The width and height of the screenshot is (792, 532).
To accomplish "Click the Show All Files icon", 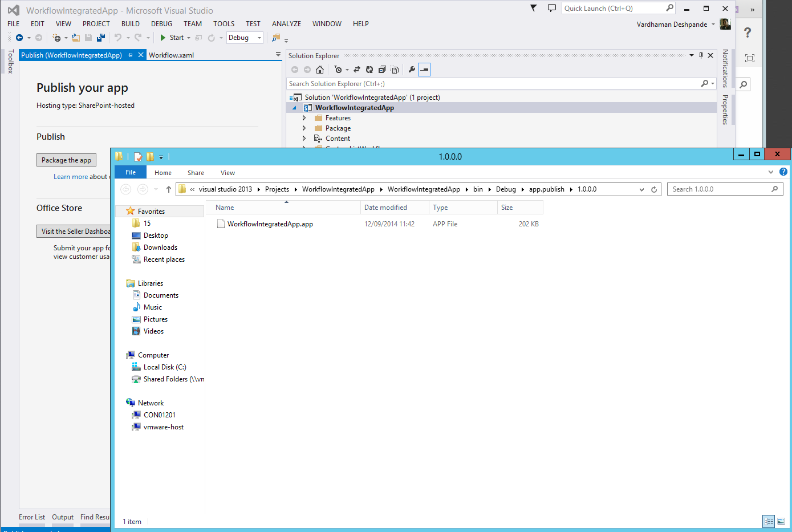I will pyautogui.click(x=395, y=70).
